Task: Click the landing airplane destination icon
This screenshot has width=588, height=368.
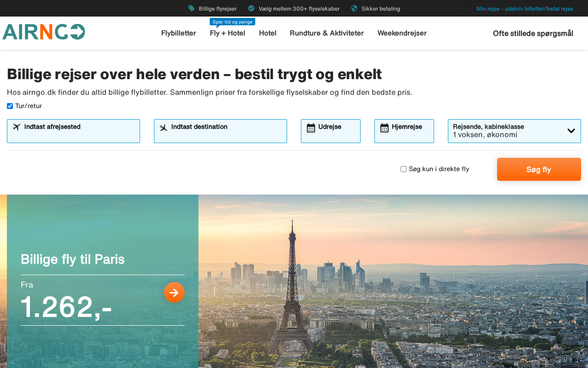Action: pos(164,127)
